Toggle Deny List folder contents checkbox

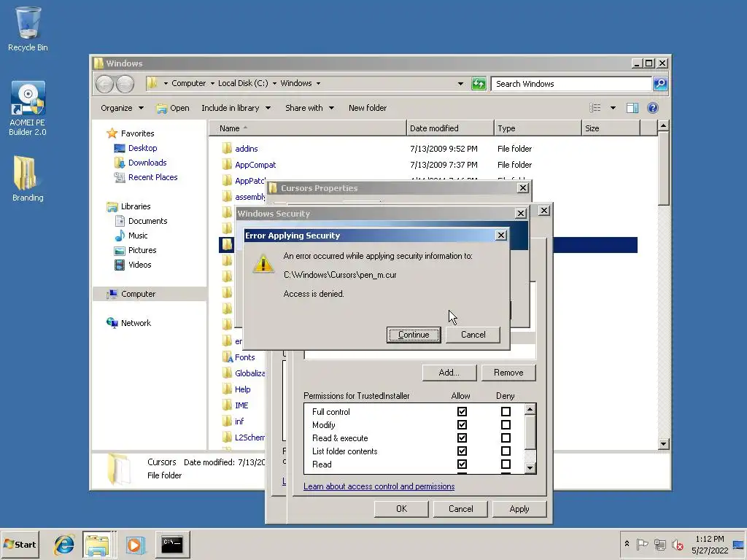pyautogui.click(x=506, y=451)
